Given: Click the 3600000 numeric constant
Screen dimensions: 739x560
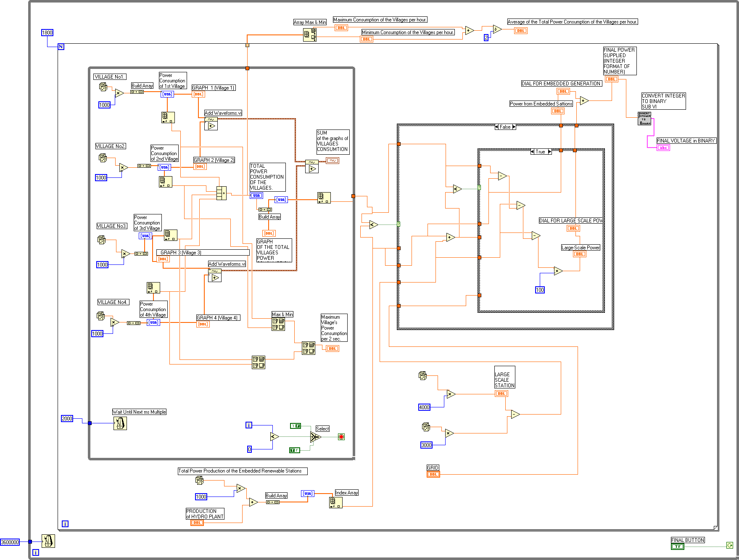Looking at the screenshot, I should [x=10, y=542].
